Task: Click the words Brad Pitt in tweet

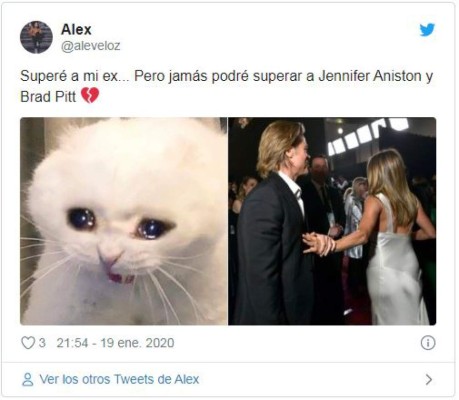Action: pos(48,97)
